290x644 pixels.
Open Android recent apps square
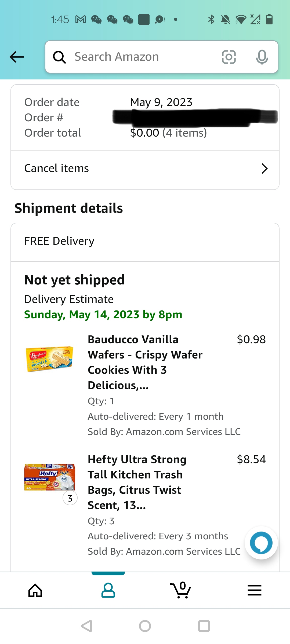204,626
